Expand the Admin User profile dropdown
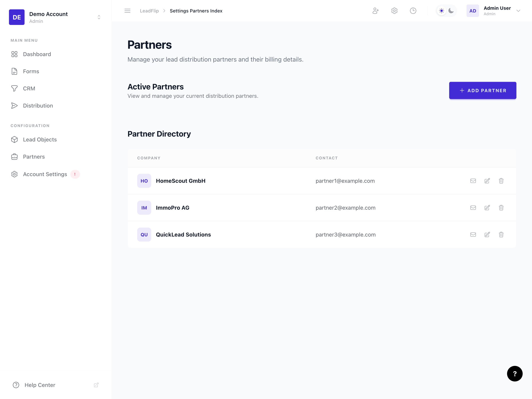Viewport: 532px width, 399px height. pyautogui.click(x=518, y=11)
